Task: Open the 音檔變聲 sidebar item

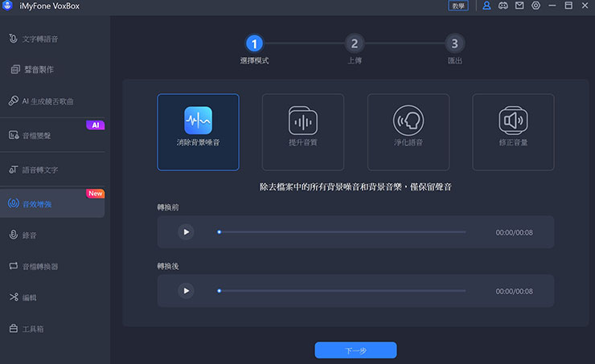Action: (x=52, y=135)
